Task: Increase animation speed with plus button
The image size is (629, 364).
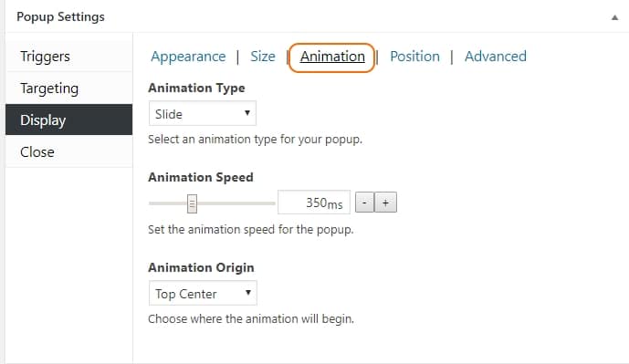Action: (x=385, y=203)
